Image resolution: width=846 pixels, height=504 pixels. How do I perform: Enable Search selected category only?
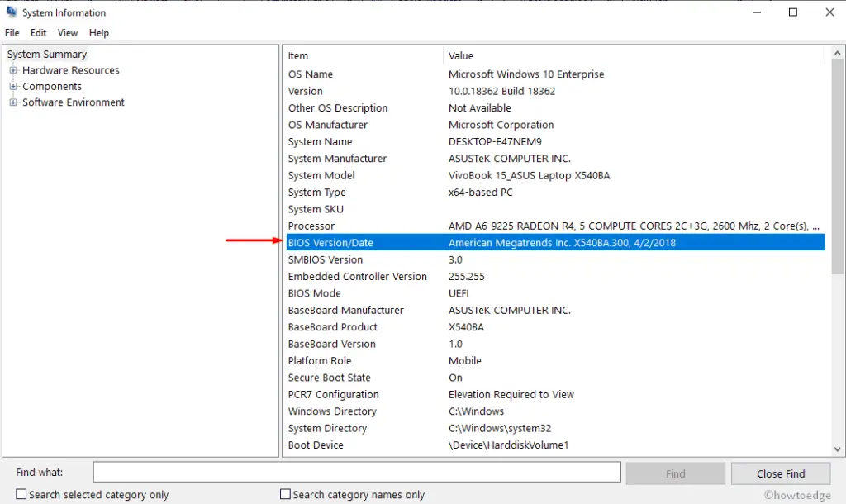click(20, 493)
